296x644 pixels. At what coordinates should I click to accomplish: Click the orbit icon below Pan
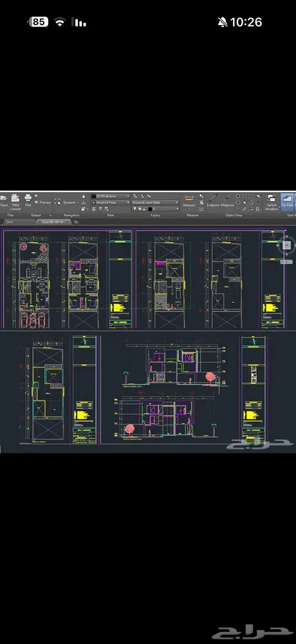click(84, 202)
